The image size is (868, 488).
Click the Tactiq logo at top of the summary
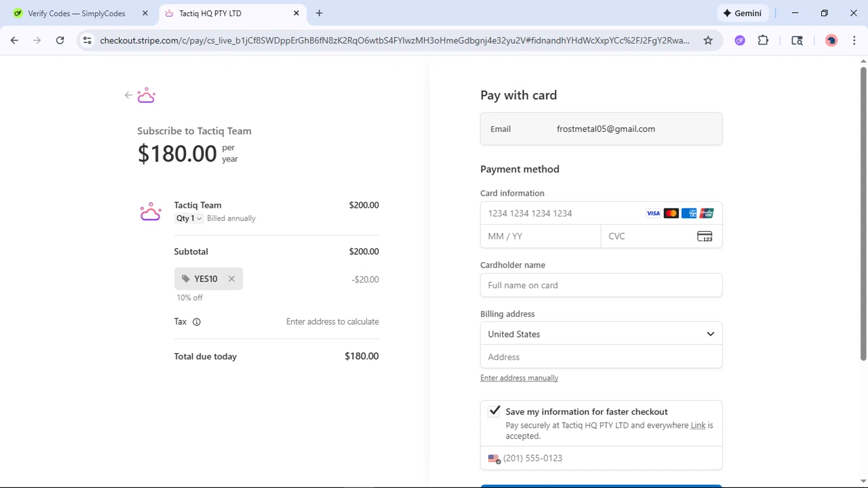[x=146, y=95]
